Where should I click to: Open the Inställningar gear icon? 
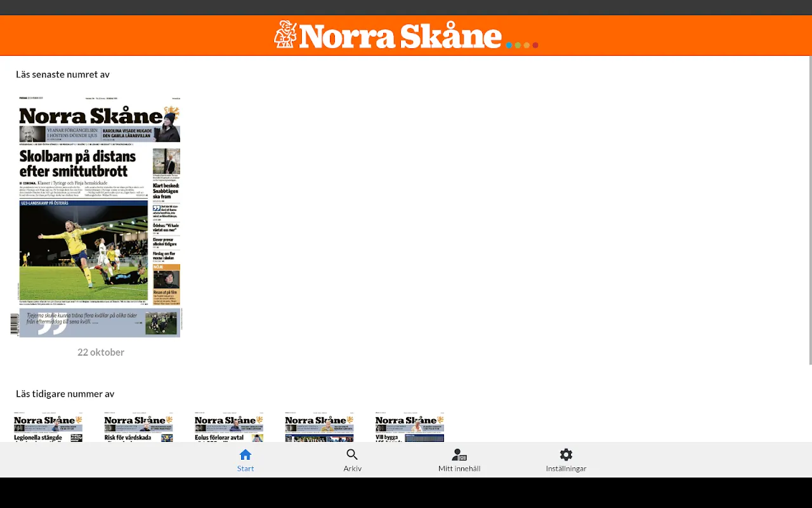[566, 455]
